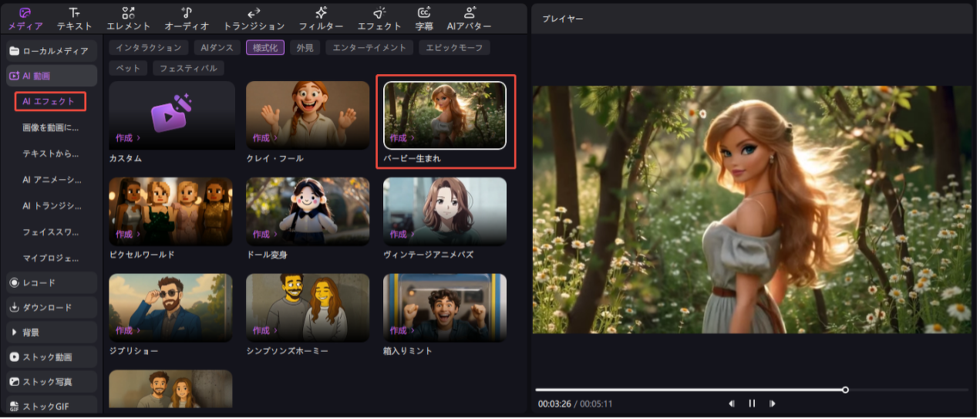Screen dimensions: 980x419
Task: Open 画像を動画に sidebar item
Action: coord(51,127)
